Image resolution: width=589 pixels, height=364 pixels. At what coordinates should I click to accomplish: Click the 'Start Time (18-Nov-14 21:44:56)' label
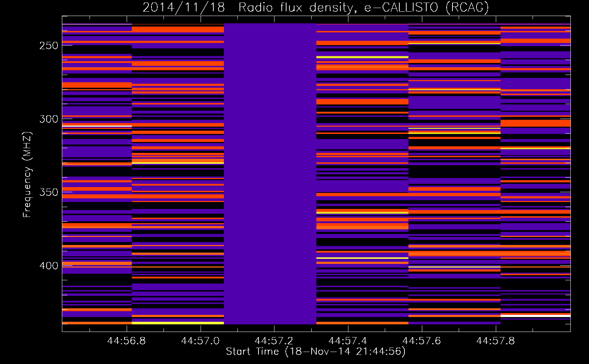click(316, 352)
